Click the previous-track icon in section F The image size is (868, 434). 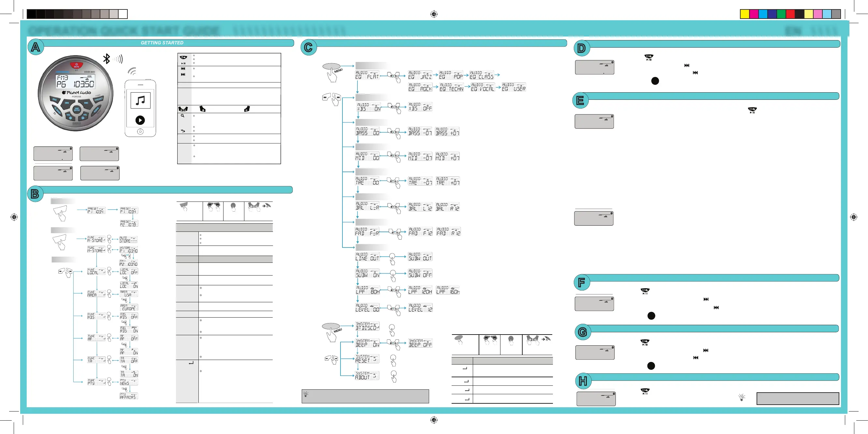tap(716, 307)
